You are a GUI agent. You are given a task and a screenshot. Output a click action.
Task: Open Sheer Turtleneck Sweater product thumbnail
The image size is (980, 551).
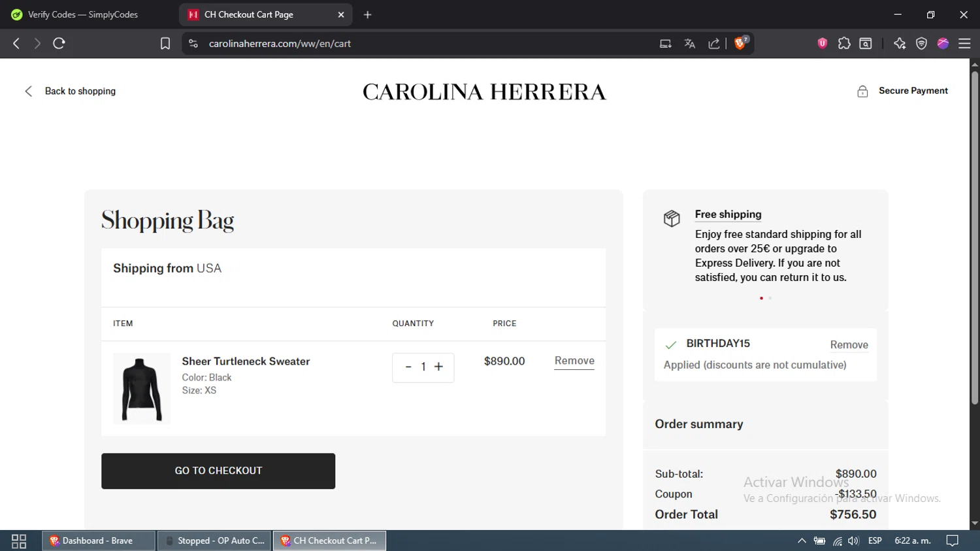point(142,389)
